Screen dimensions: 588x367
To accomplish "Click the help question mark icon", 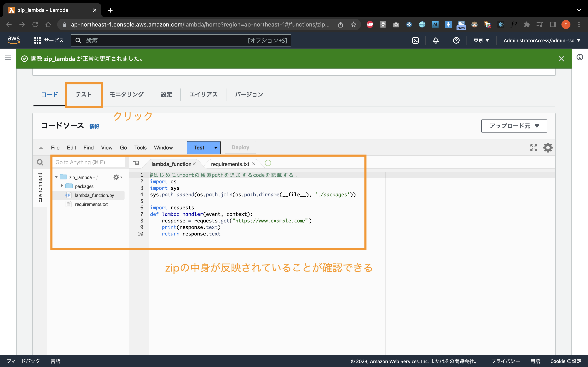I will 456,40.
